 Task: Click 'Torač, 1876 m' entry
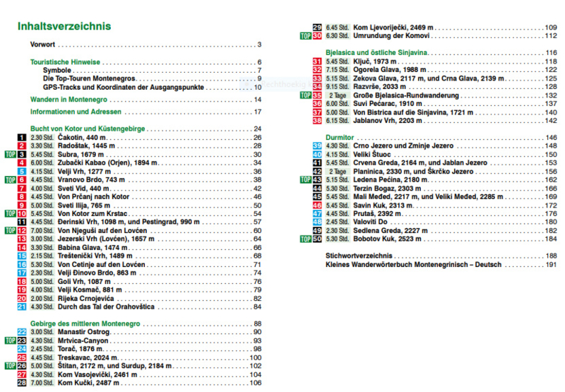click(x=80, y=349)
